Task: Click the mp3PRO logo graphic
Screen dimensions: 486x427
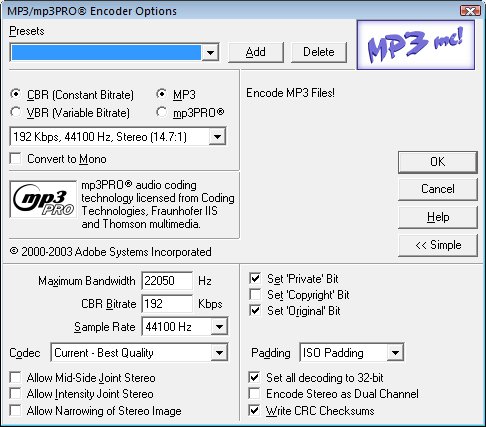Action: tap(43, 199)
